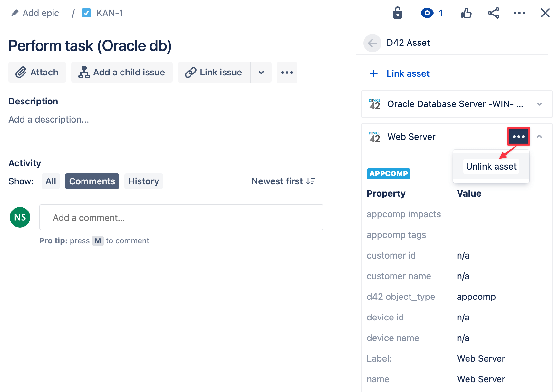Image resolution: width=560 pixels, height=392 pixels.
Task: Expand the Oracle Database Server asset
Action: tap(539, 104)
